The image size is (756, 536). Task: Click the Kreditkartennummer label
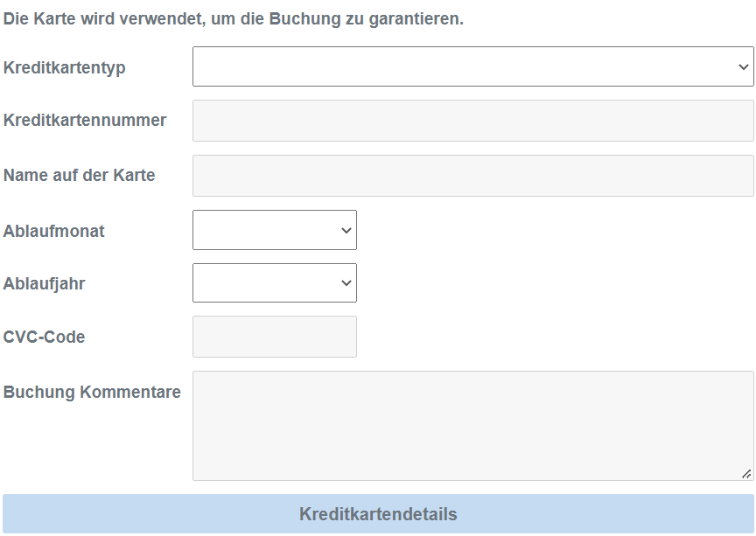pos(85,121)
